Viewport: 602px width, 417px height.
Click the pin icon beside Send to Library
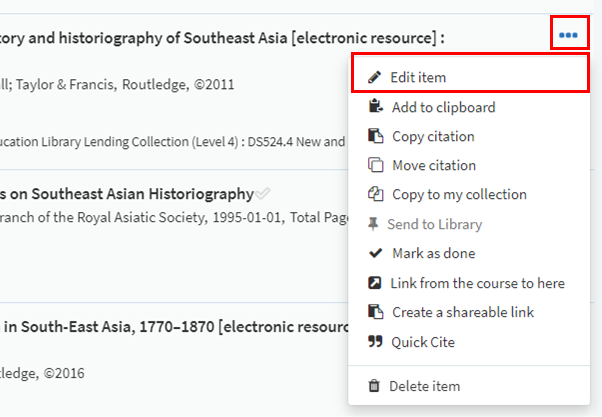pos(375,224)
